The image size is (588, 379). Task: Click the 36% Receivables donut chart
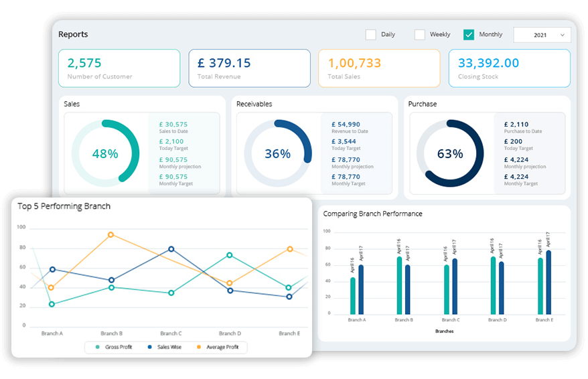click(278, 153)
